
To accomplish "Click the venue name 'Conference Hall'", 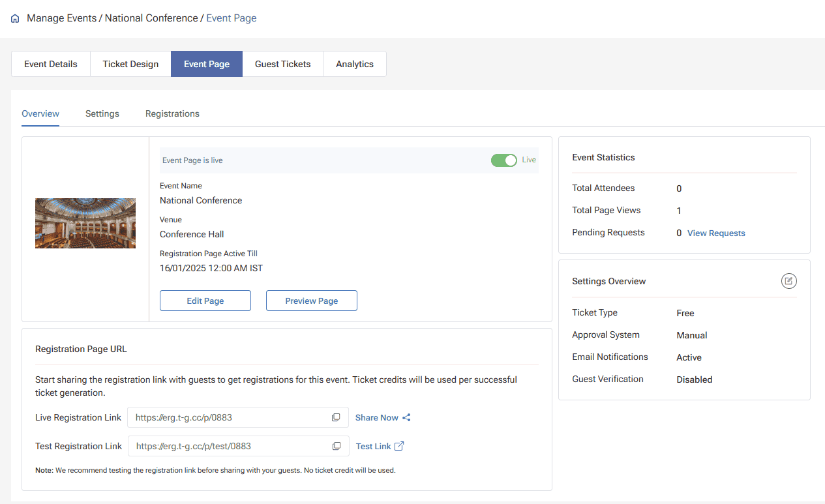I will pos(192,234).
